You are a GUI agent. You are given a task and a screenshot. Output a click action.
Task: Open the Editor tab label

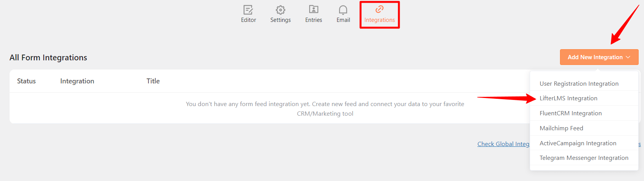[x=249, y=20]
